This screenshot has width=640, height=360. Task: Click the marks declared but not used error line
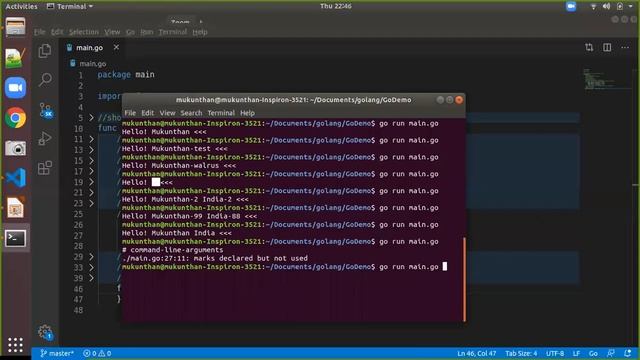(215, 258)
